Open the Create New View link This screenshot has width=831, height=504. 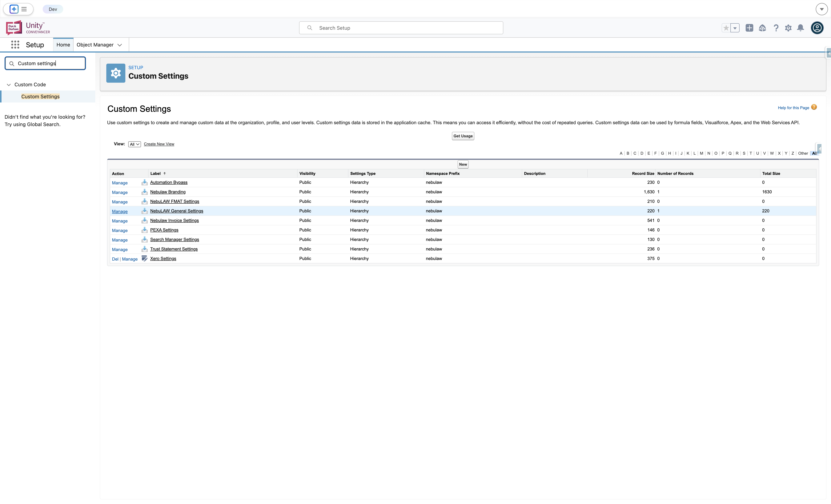pyautogui.click(x=159, y=144)
